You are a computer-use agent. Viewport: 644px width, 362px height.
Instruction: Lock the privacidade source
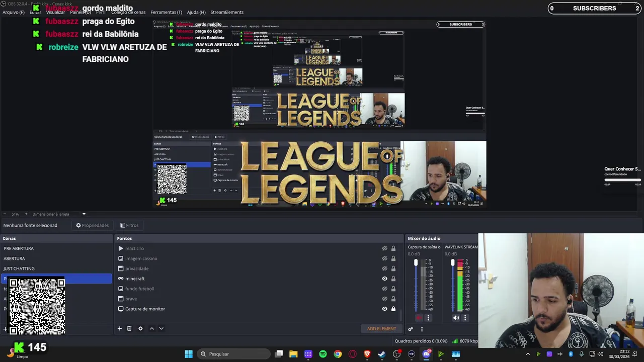[393, 268]
